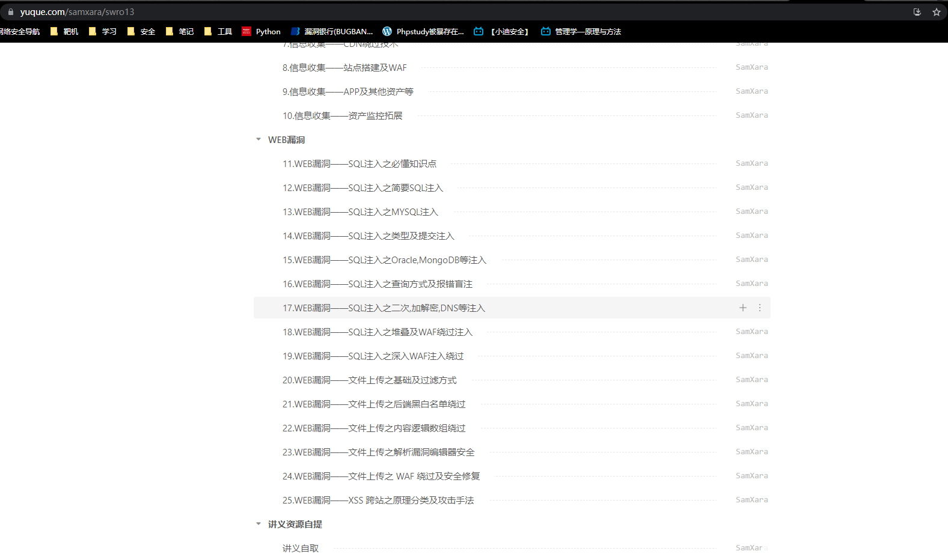Open 8.信息收集——站点搭建及WAF

point(344,68)
